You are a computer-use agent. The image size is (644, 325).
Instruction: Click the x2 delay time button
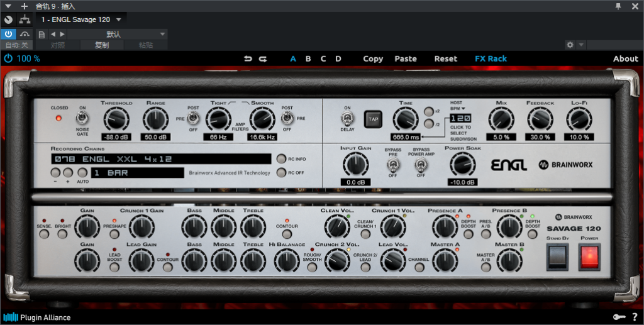coord(429,112)
